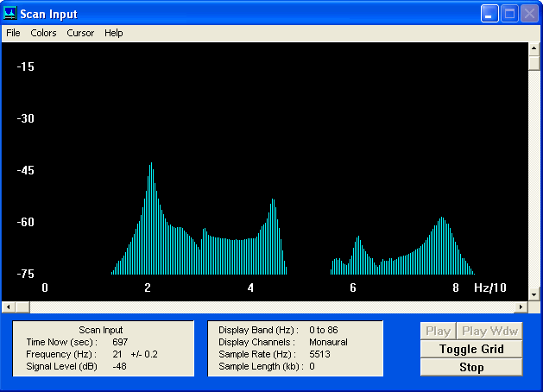543x392 pixels.
Task: Click the -45 dB axis label
Action: (x=25, y=170)
